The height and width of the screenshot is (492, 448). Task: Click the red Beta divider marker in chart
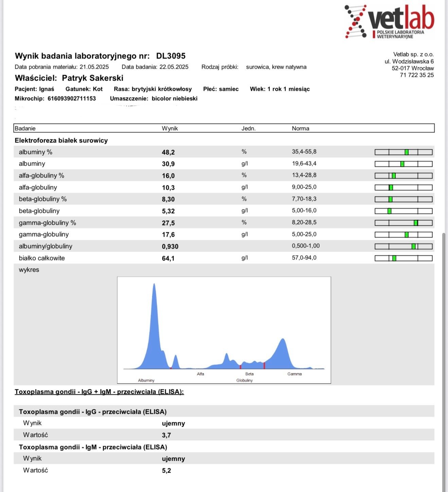(240, 367)
